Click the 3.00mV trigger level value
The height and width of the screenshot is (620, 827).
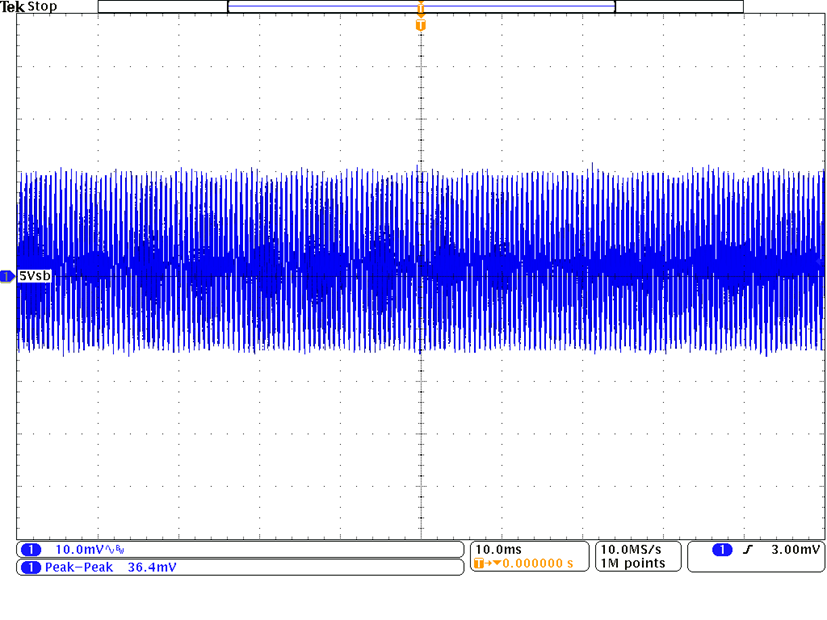[796, 550]
